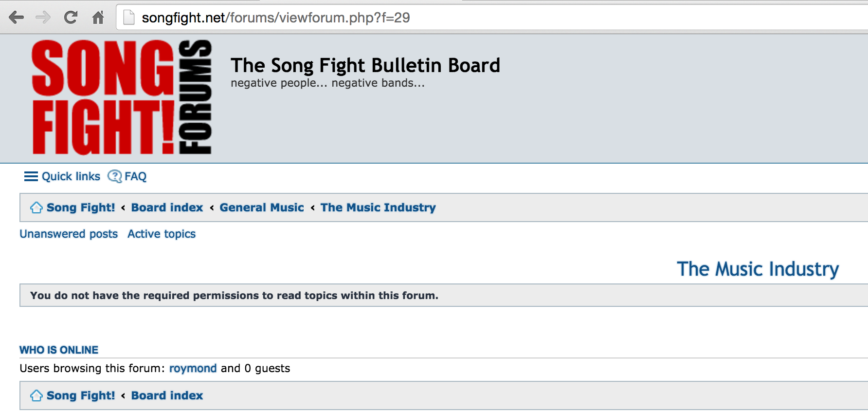Open Board index in top breadcrumb
Image resolution: width=868 pixels, height=414 pixels.
coord(167,207)
